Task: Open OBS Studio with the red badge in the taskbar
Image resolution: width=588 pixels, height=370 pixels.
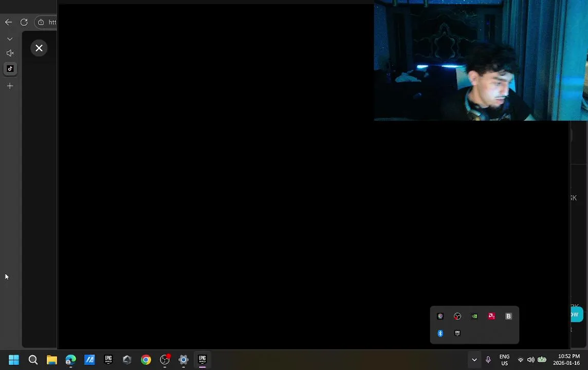Action: (164, 360)
